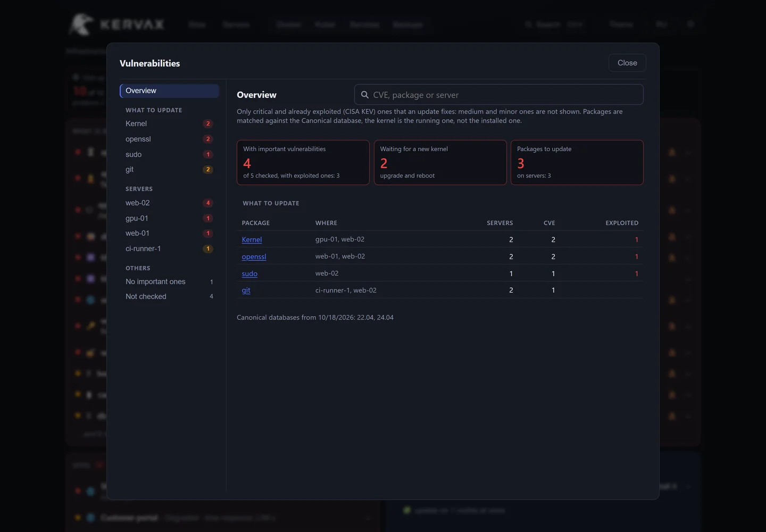766x532 pixels.
Task: Click the yellow badge next to ci-runner-1
Action: pyautogui.click(x=208, y=248)
